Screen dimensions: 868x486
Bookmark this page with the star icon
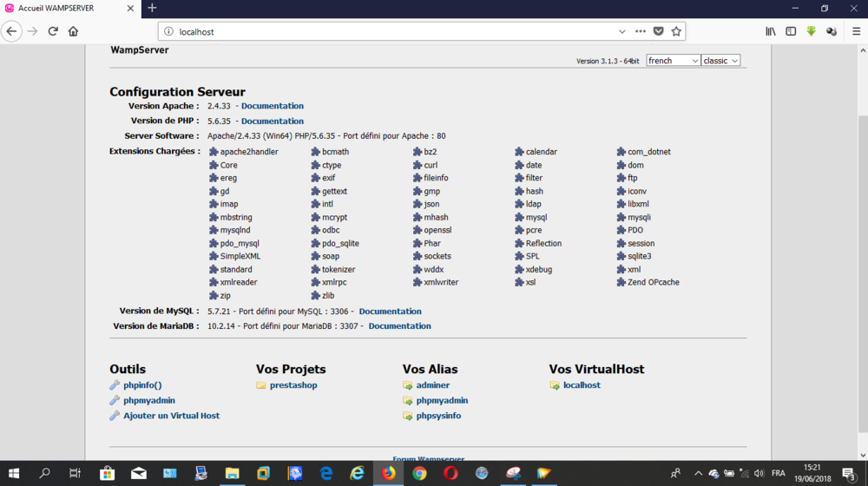[x=676, y=31]
